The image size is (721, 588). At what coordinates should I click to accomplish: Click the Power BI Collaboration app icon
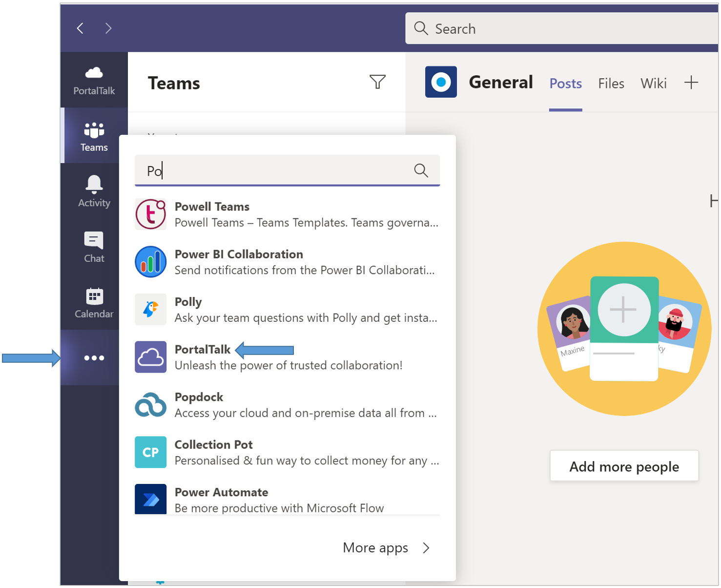coord(151,262)
